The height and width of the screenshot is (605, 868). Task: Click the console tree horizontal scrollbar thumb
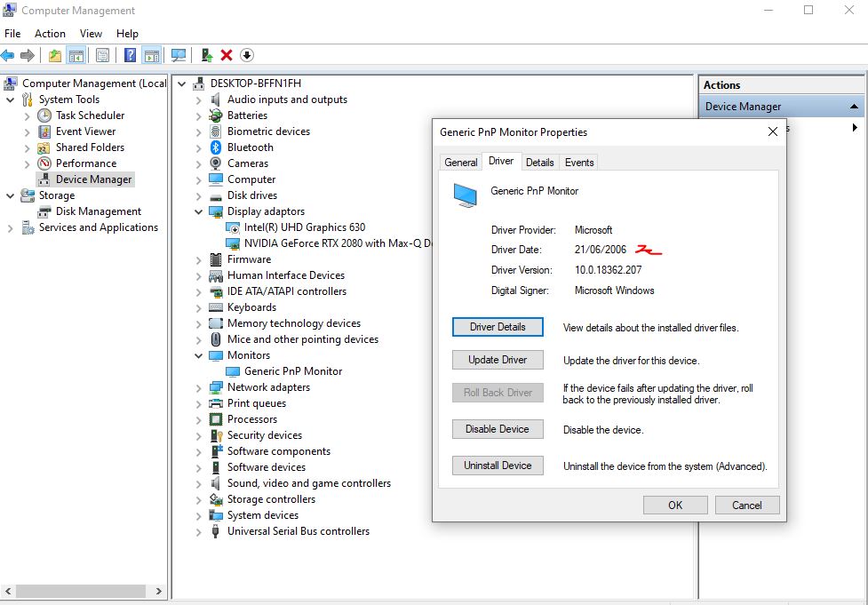[x=81, y=591]
